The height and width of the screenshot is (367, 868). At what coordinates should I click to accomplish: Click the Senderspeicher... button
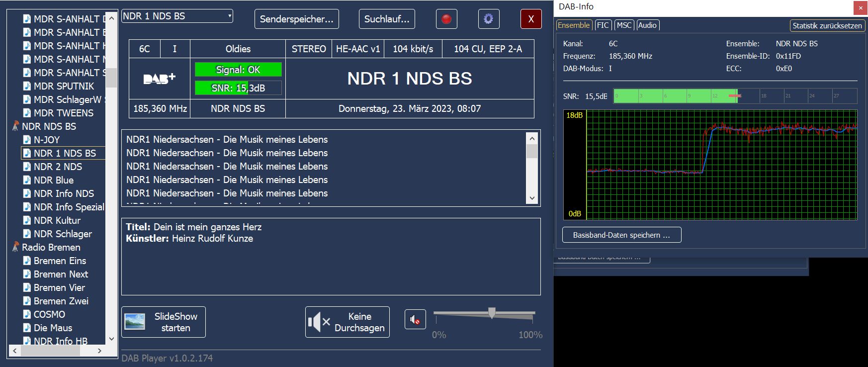(296, 19)
